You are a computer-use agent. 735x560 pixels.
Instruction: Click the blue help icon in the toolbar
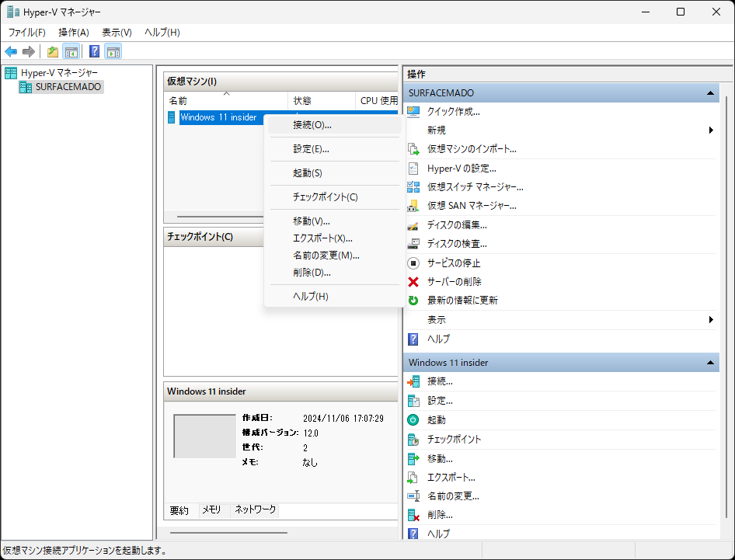tap(94, 51)
